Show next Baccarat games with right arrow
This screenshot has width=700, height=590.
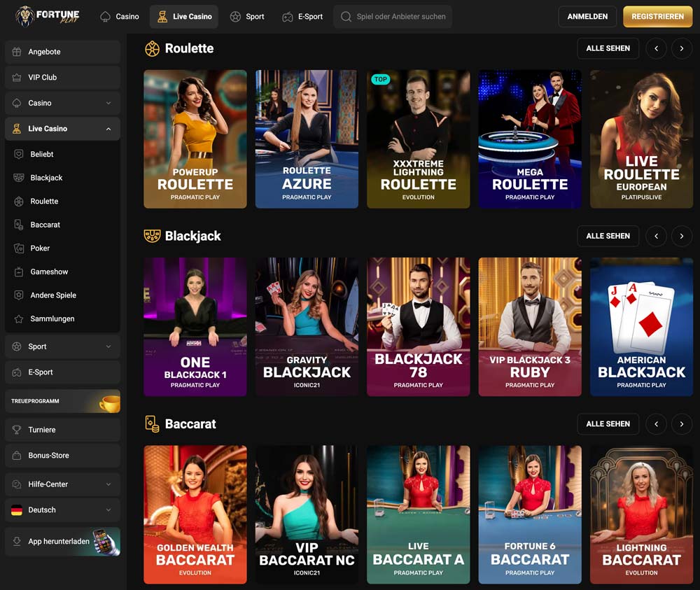(x=681, y=424)
